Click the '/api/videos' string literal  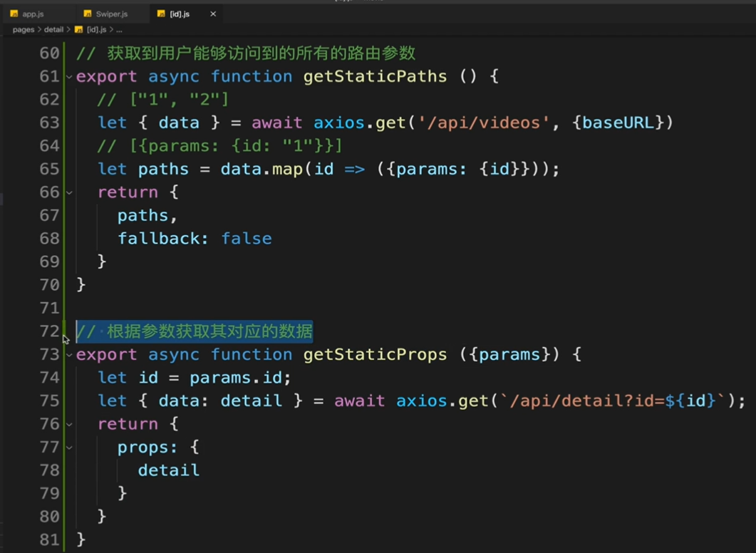[x=484, y=123]
